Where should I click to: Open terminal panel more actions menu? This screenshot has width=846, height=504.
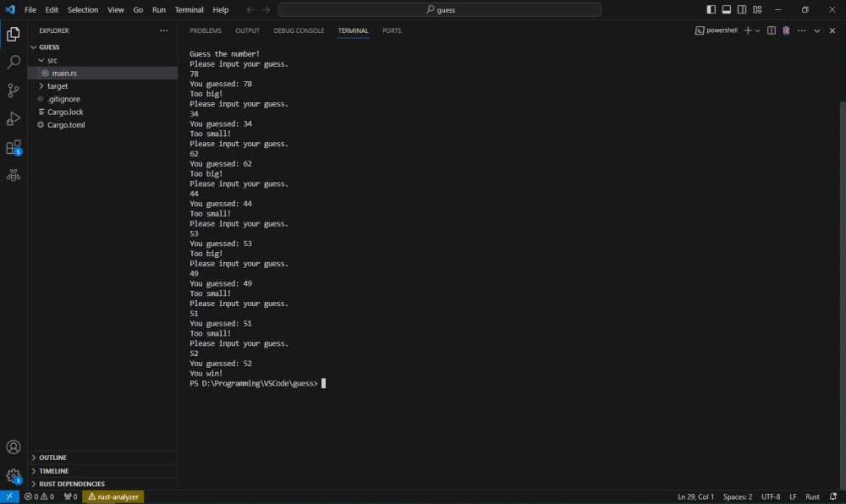802,30
